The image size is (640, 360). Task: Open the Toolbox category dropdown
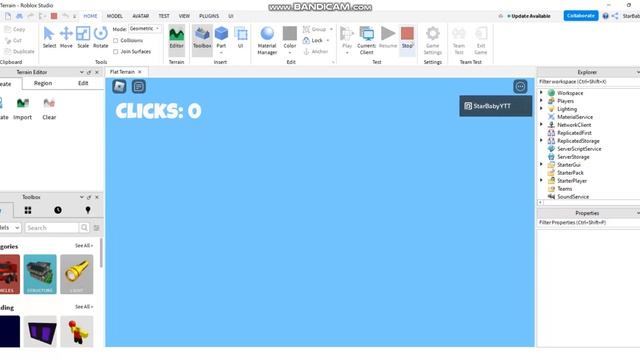[x=10, y=227]
